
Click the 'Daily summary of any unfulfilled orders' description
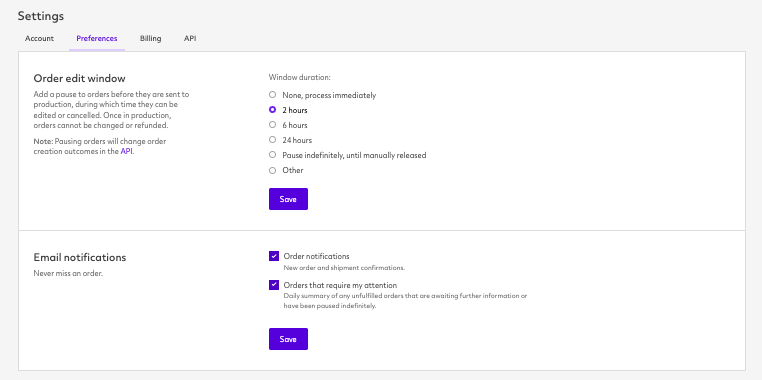click(405, 301)
